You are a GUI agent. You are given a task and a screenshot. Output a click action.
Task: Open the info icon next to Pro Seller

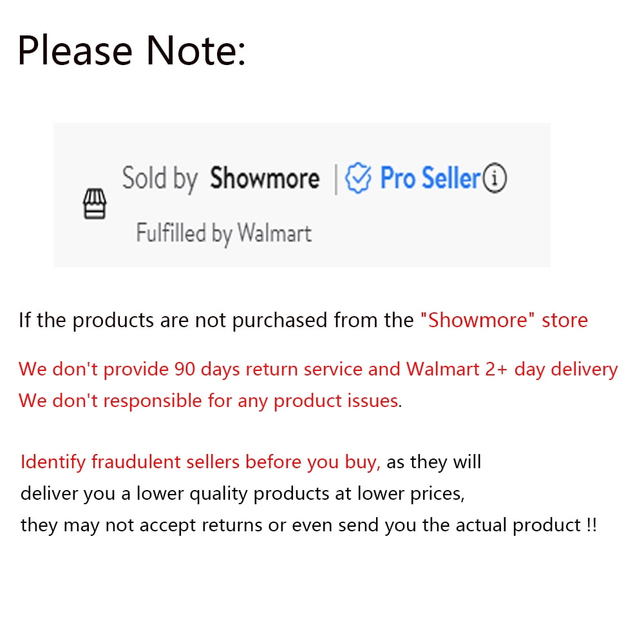495,178
